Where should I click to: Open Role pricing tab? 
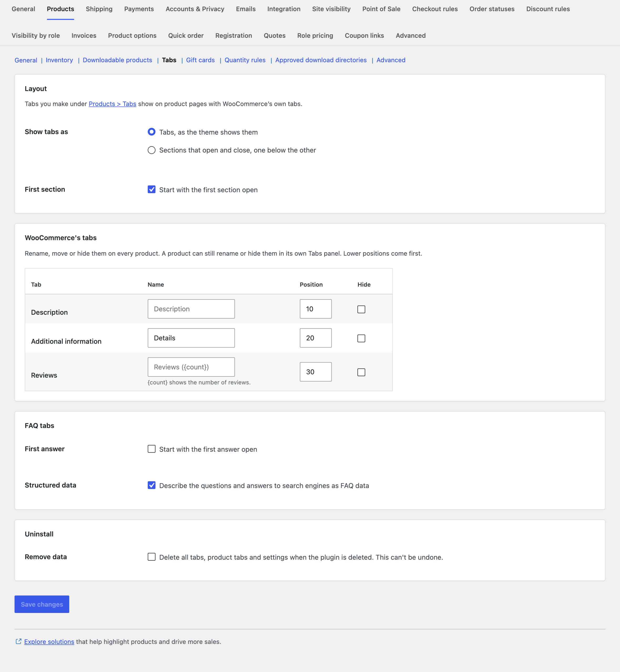coord(315,35)
